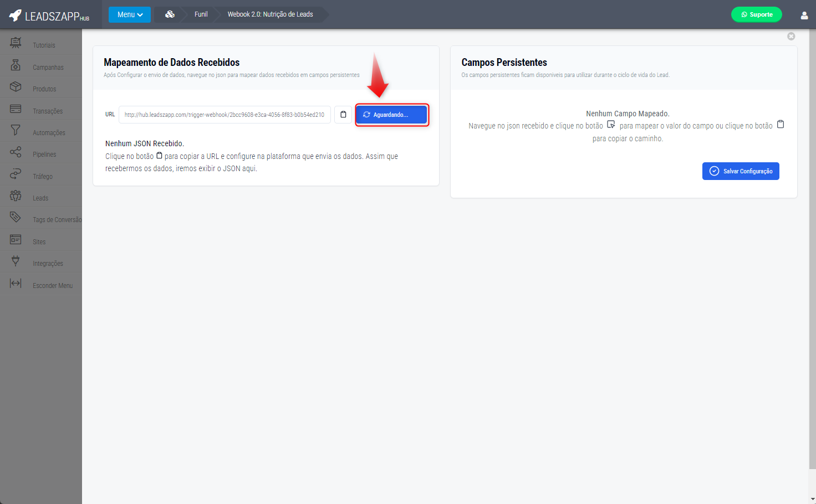Screen dimensions: 816x504
Task: Open the Pipelines share icon
Action: 16,152
